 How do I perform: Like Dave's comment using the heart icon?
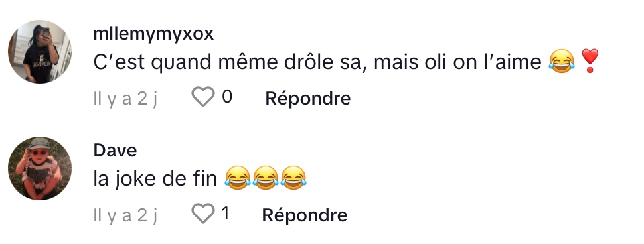tap(203, 213)
